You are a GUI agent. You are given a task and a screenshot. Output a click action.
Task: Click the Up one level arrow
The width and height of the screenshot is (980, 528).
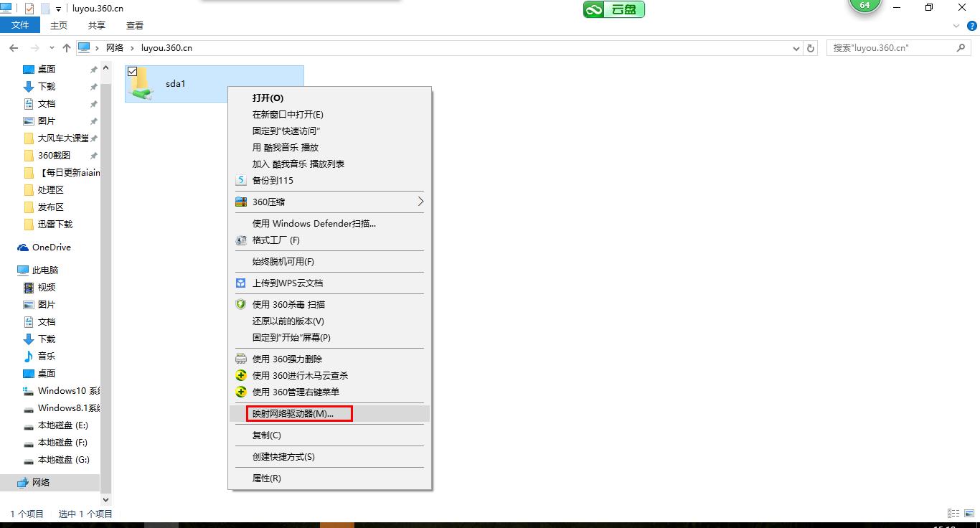point(67,48)
